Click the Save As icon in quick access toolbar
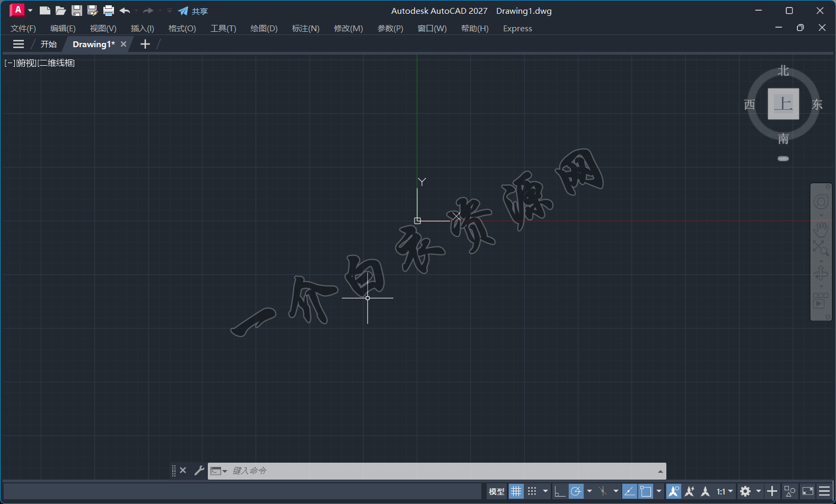Image resolution: width=836 pixels, height=504 pixels. [92, 11]
